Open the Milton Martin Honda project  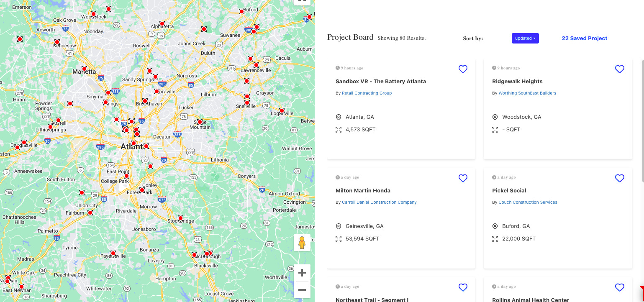[363, 191]
